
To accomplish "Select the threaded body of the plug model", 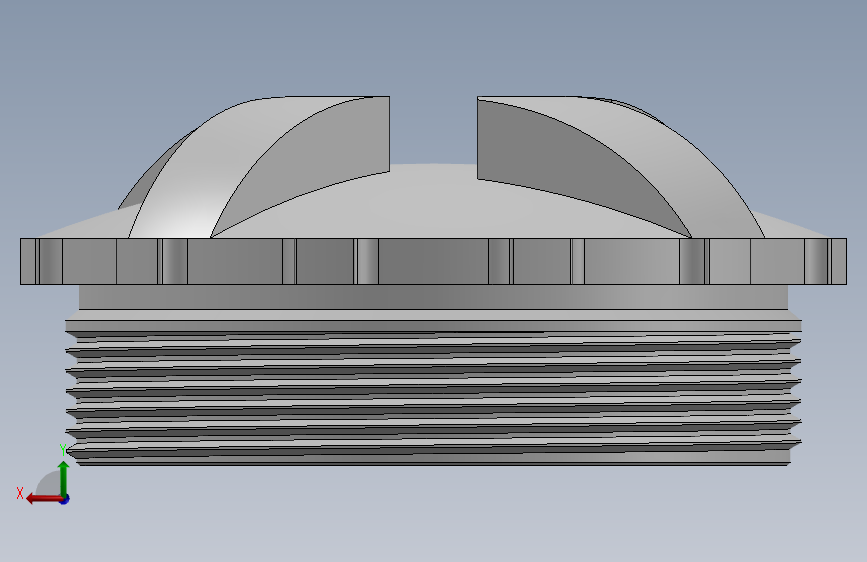I will (x=434, y=393).
